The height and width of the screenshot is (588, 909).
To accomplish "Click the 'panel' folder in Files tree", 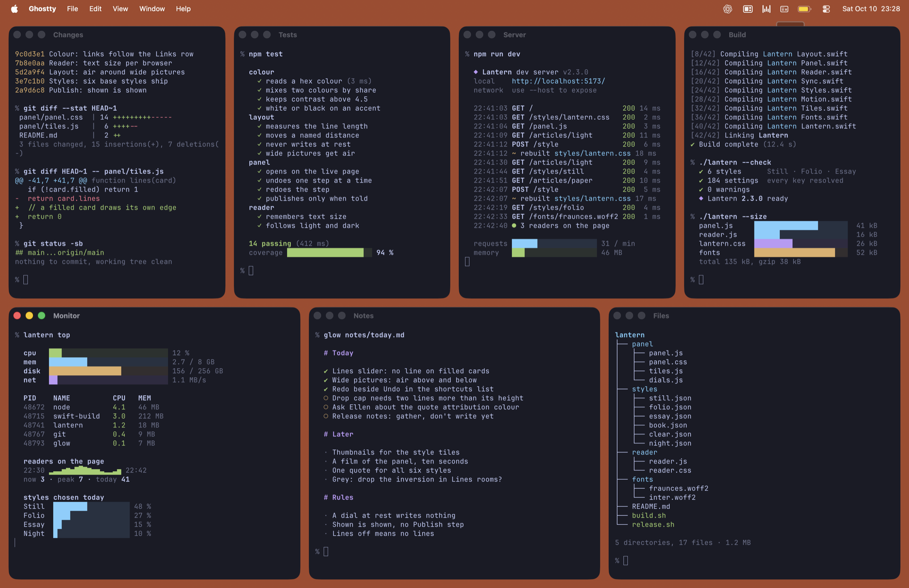I will 642,344.
